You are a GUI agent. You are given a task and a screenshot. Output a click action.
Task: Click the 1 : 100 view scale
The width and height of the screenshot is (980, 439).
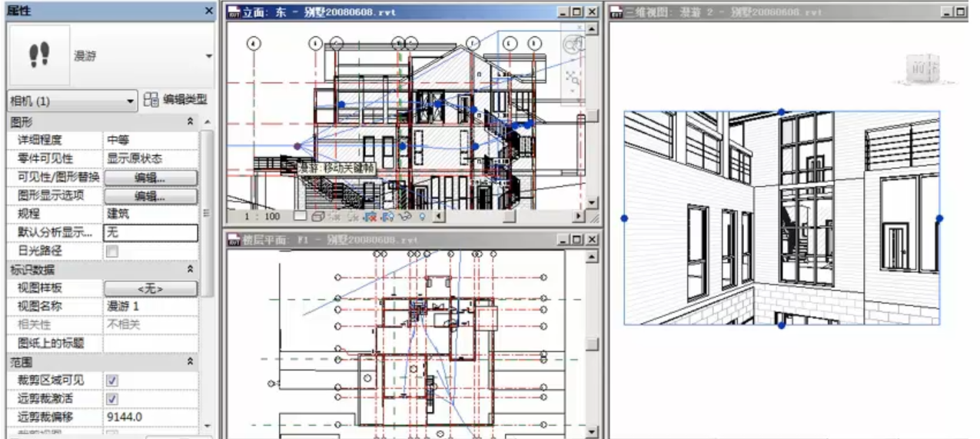tap(262, 217)
